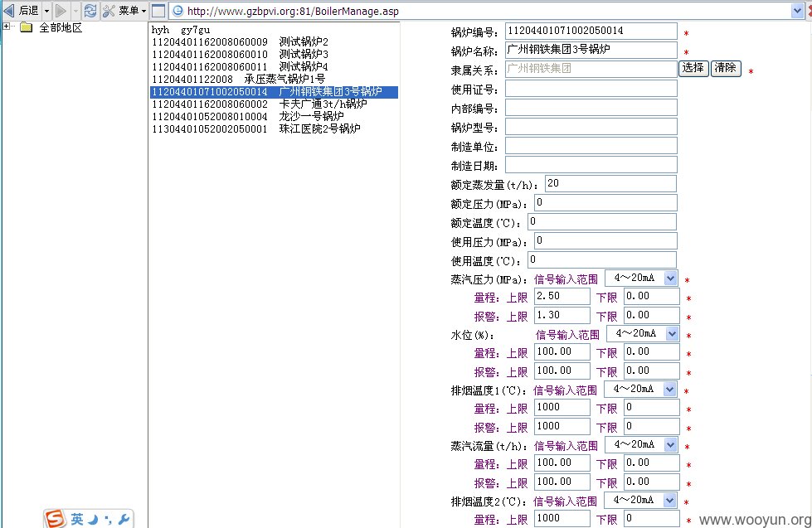Click 蒸汽流量 alarm upper limit field

pyautogui.click(x=562, y=482)
